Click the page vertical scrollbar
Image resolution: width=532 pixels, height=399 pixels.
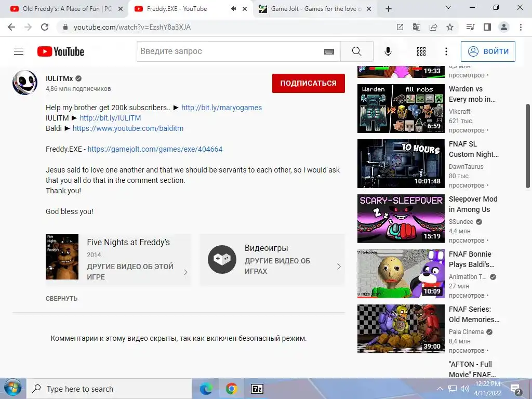point(528,146)
